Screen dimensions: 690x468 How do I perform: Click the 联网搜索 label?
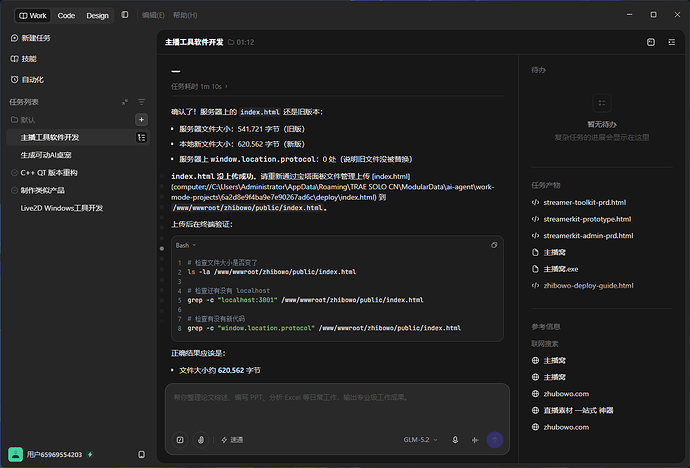544,344
